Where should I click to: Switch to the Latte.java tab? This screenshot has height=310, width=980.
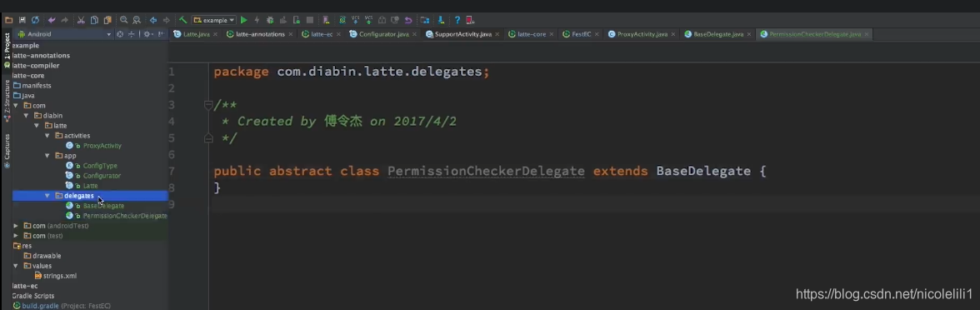coord(196,34)
